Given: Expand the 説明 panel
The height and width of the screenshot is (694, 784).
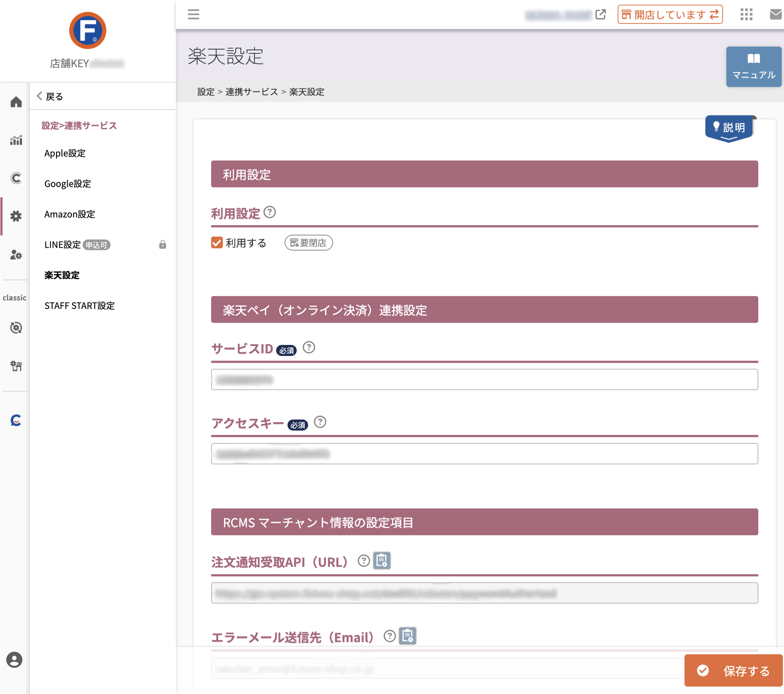Looking at the screenshot, I should [x=729, y=129].
